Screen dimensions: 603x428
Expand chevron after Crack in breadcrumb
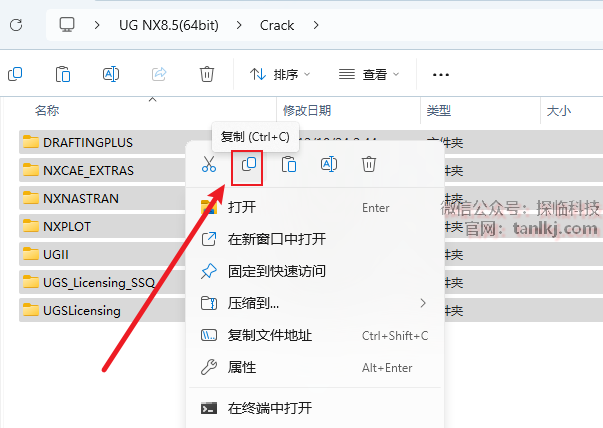(316, 25)
